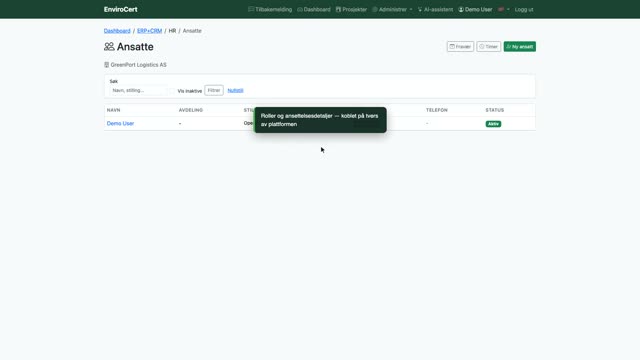Screen dimensions: 640x360
Task: Click the AVDELING column header
Action: point(191,110)
